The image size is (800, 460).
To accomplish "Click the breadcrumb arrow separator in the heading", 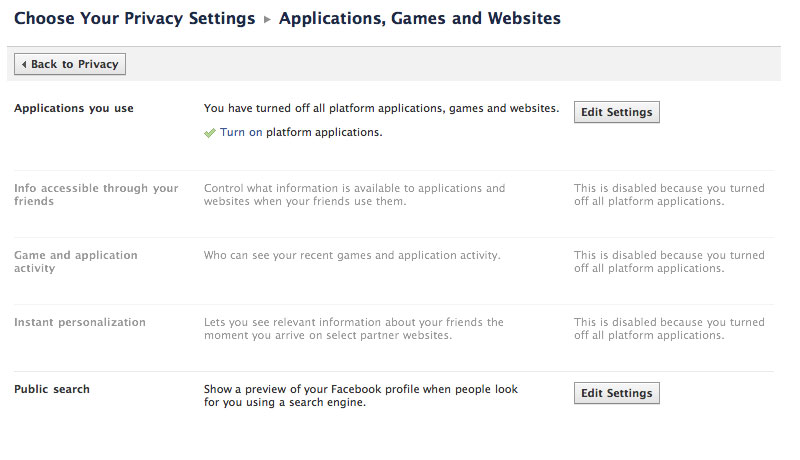I will click(267, 19).
